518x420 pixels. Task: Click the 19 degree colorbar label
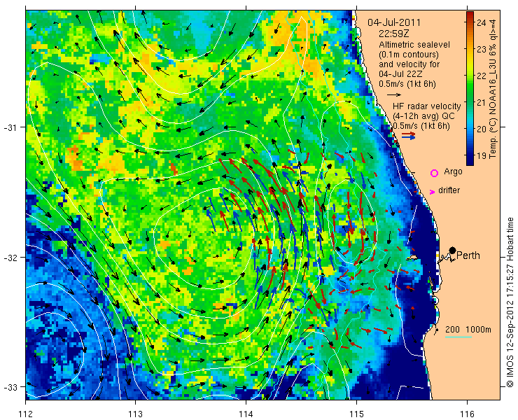(482, 155)
